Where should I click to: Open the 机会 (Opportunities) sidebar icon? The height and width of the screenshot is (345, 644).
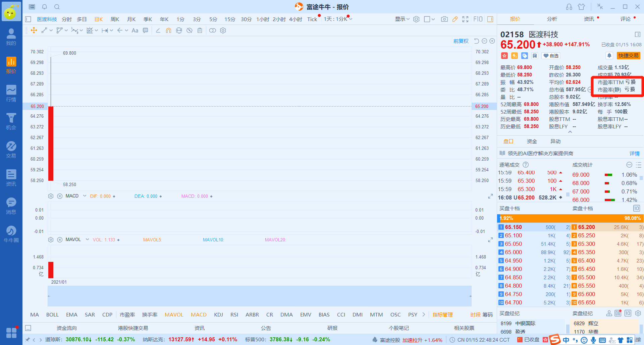11,121
